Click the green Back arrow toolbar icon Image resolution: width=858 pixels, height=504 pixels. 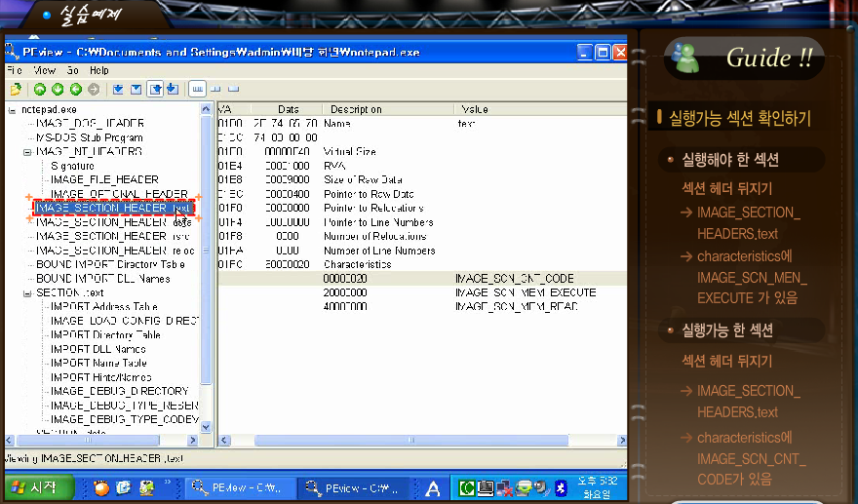coord(75,89)
